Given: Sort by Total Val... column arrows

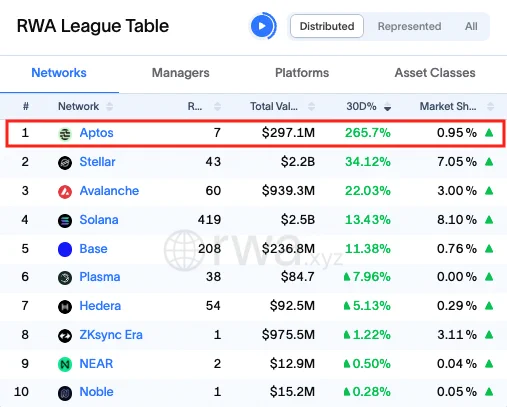Looking at the screenshot, I should pyautogui.click(x=311, y=107).
